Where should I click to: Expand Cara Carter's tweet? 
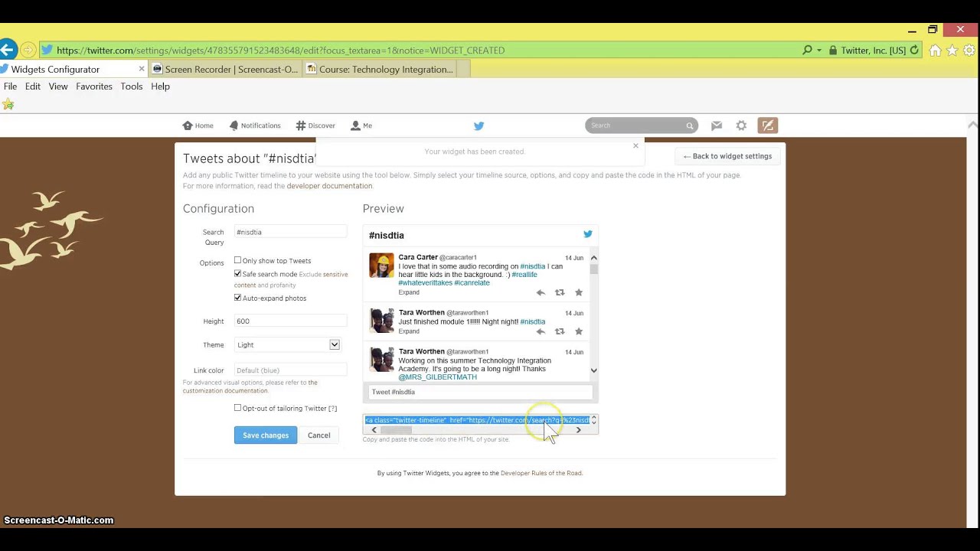pos(409,292)
